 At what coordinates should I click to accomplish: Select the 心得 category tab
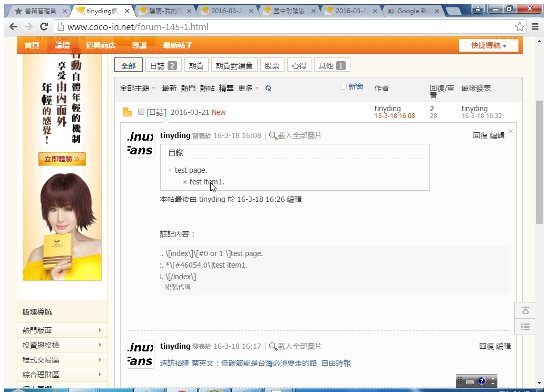299,66
